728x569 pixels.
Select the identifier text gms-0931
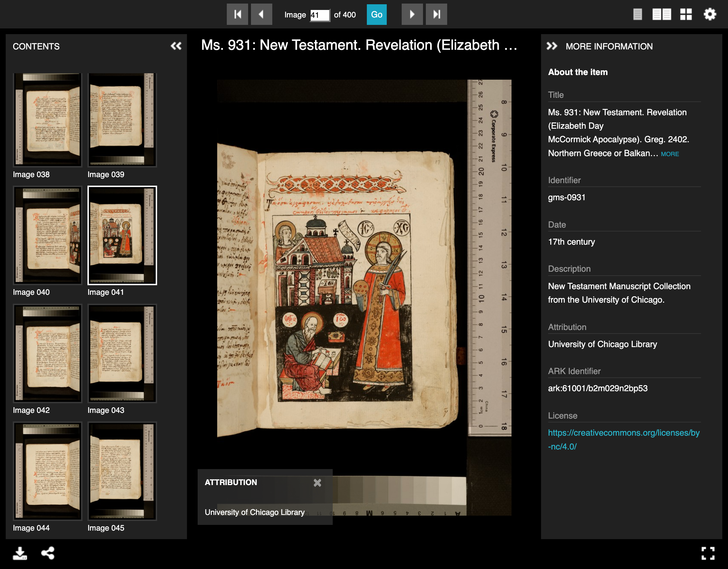567,197
